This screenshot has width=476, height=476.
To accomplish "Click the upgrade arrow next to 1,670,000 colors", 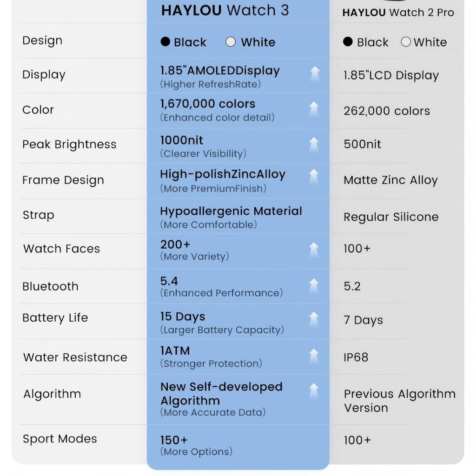I will 314,109.
